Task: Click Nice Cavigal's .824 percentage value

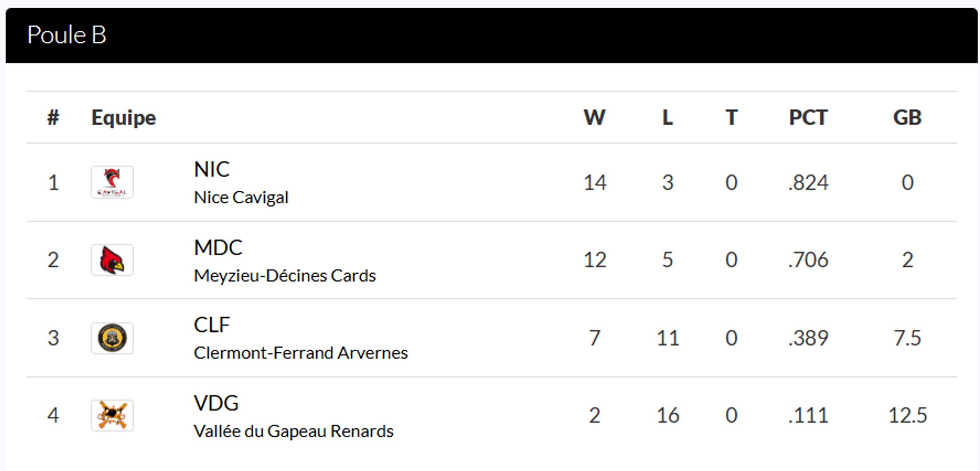Action: tap(808, 183)
